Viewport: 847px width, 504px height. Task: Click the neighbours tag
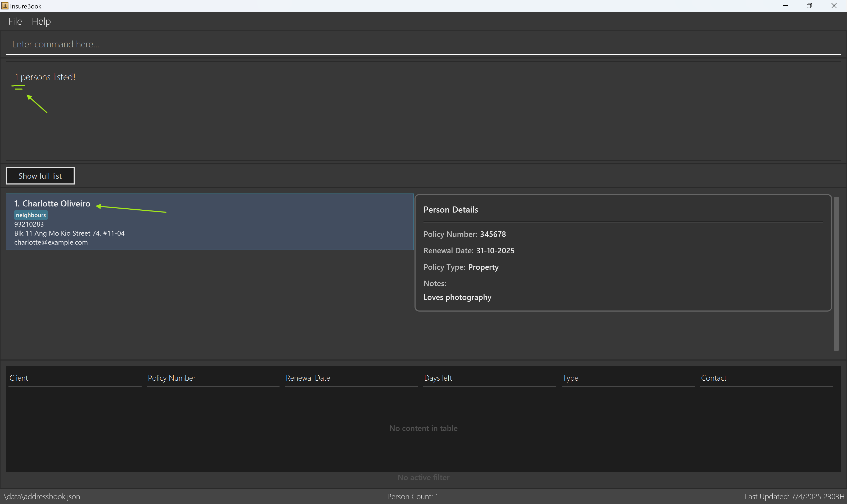click(x=30, y=215)
